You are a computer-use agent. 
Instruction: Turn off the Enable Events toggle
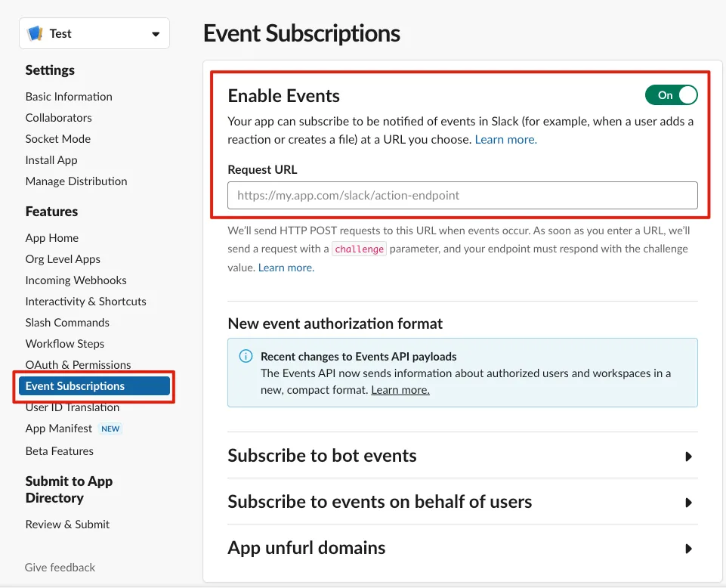[671, 95]
